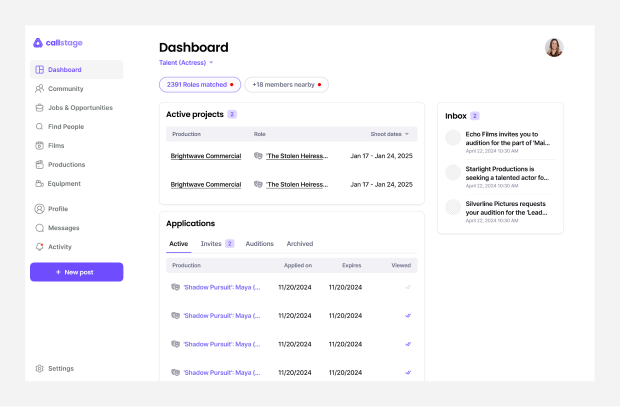Click the Echo Films sender avatar circle
This screenshot has width=620, height=407.
[453, 138]
